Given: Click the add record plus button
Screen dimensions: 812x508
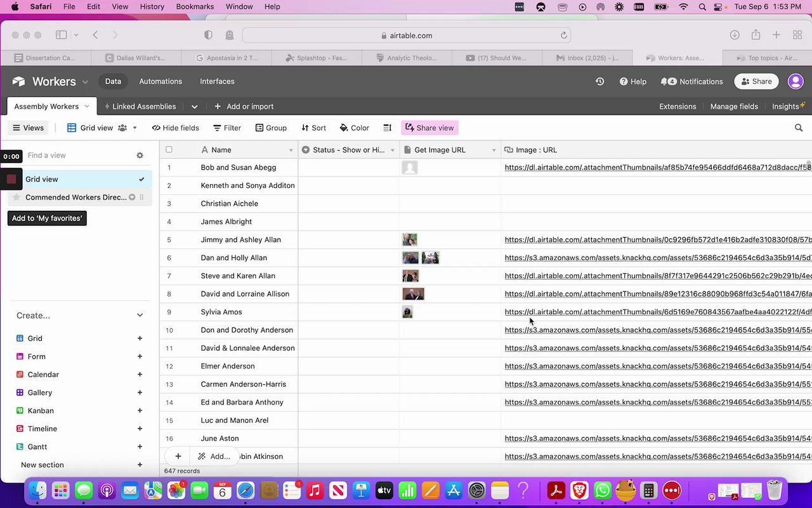Looking at the screenshot, I should click(178, 456).
